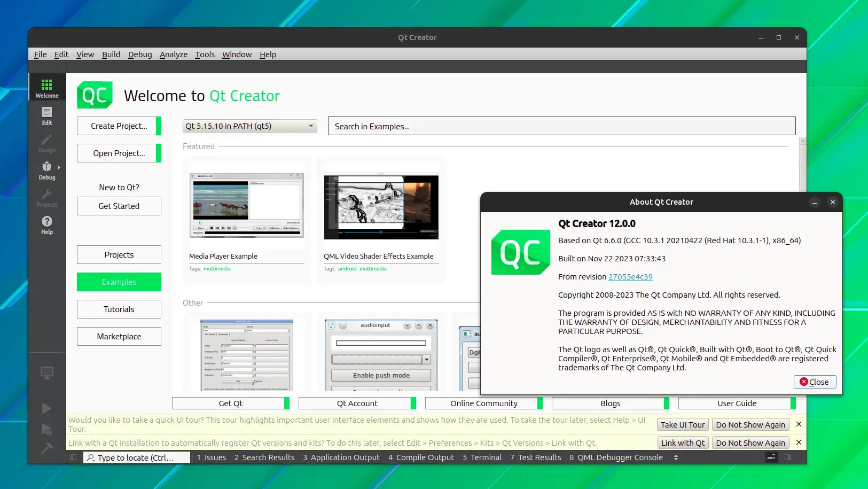
Task: Click the Close button in About dialog
Action: tap(815, 382)
